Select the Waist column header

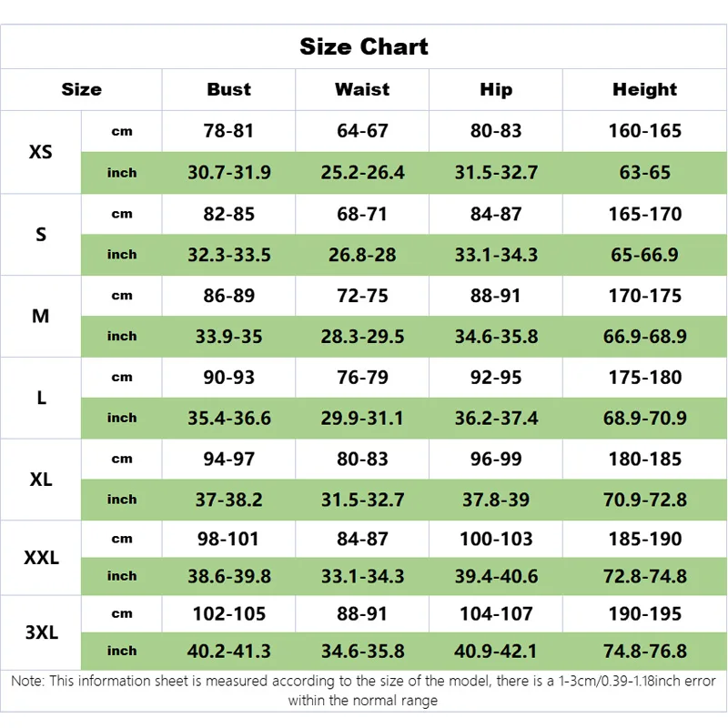pyautogui.click(x=362, y=89)
